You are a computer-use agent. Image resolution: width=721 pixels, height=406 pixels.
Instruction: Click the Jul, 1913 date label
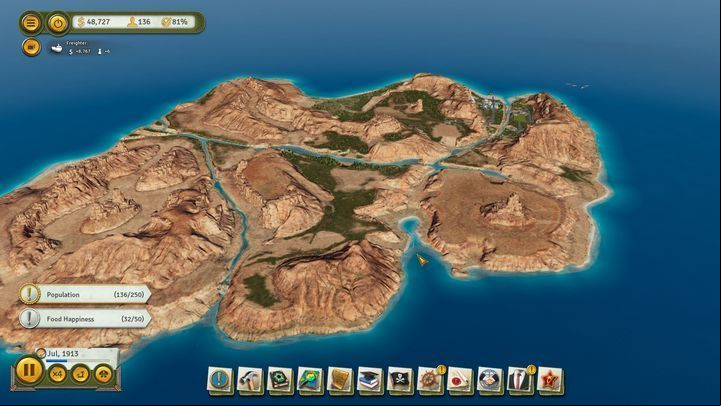(63, 353)
